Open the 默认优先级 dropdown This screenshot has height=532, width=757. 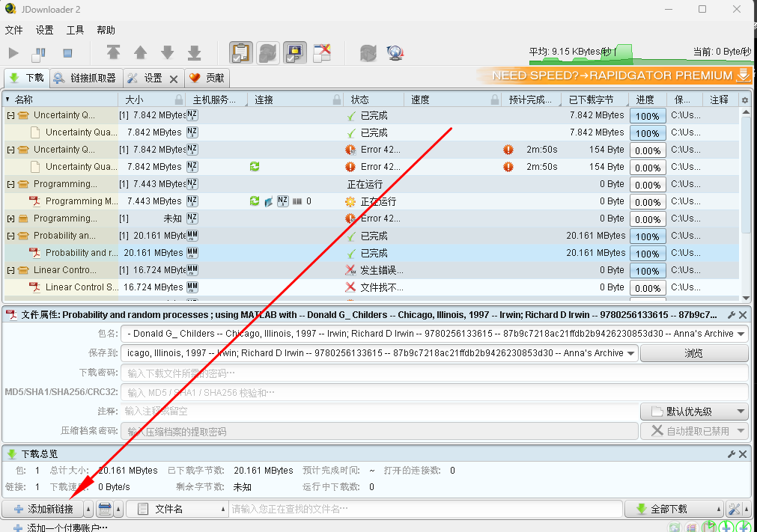[694, 411]
